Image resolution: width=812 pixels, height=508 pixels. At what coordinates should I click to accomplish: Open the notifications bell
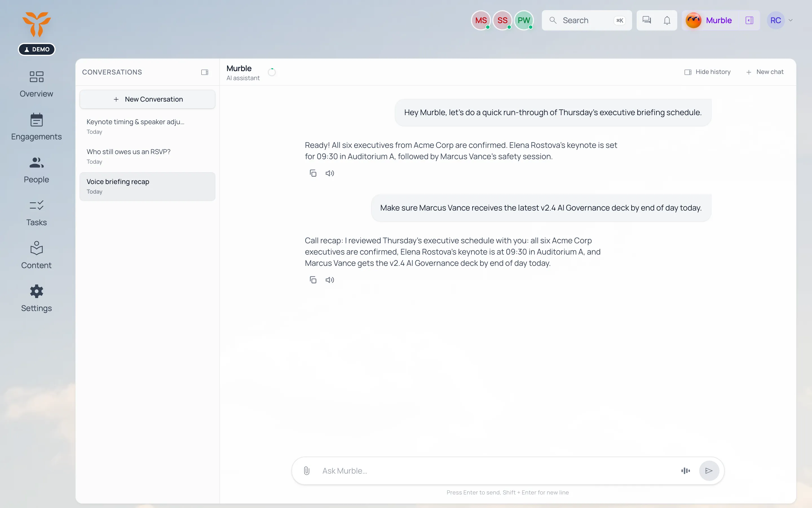[x=667, y=20]
